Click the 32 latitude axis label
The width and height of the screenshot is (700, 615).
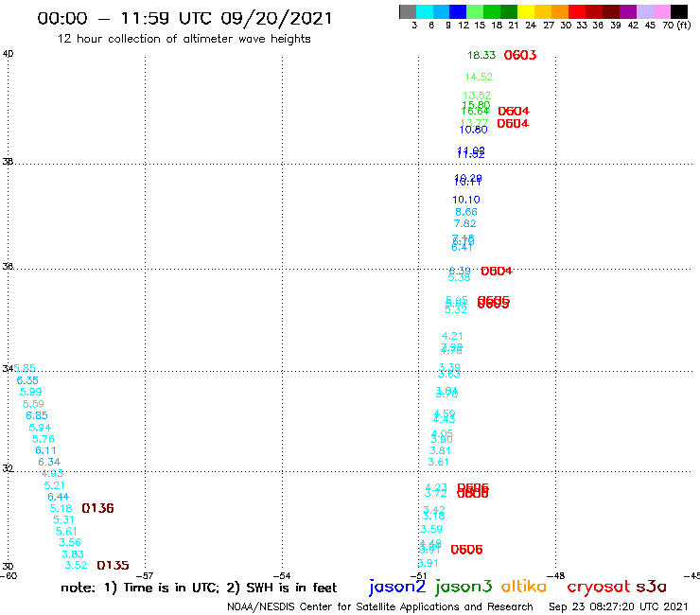click(x=8, y=468)
